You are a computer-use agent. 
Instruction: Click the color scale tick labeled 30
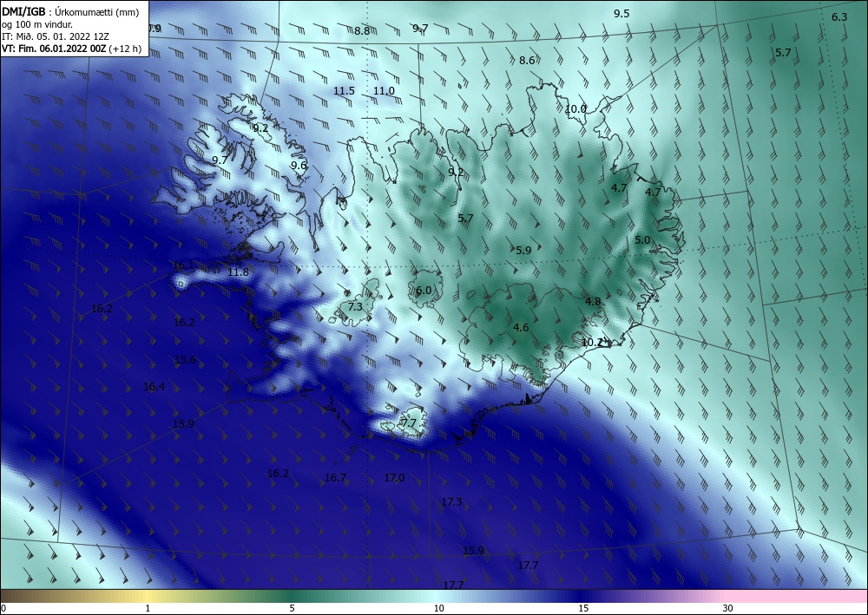pos(728,608)
